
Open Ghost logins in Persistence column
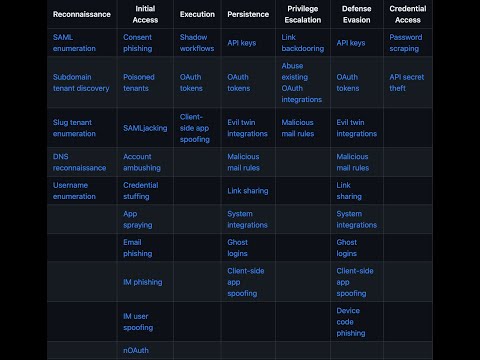pos(238,248)
